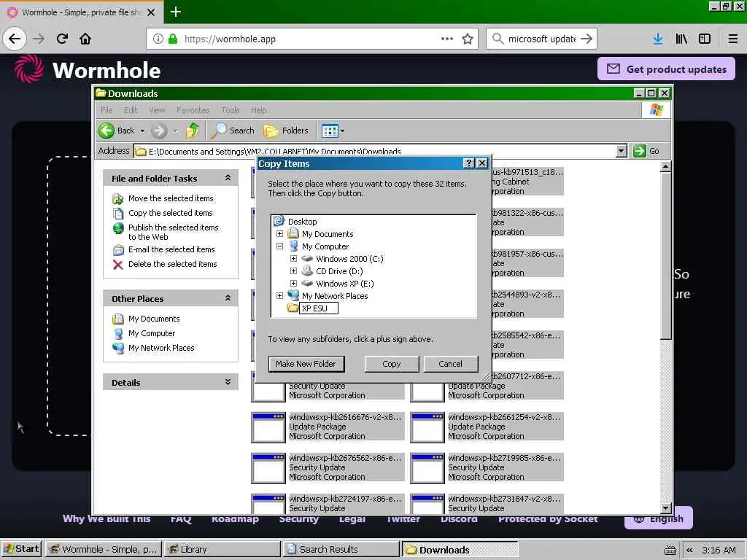Open File menu in Downloads window
The width and height of the screenshot is (747, 560).
click(107, 110)
